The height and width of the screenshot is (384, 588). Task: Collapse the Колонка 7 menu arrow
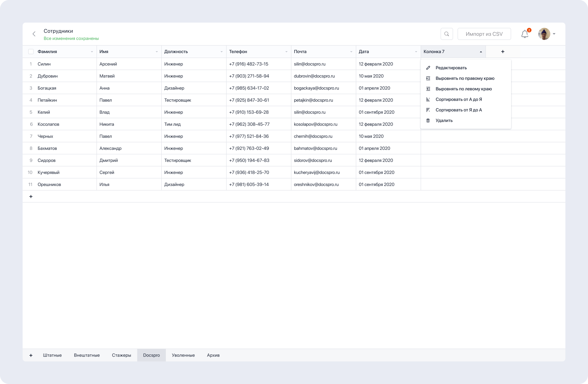(481, 52)
